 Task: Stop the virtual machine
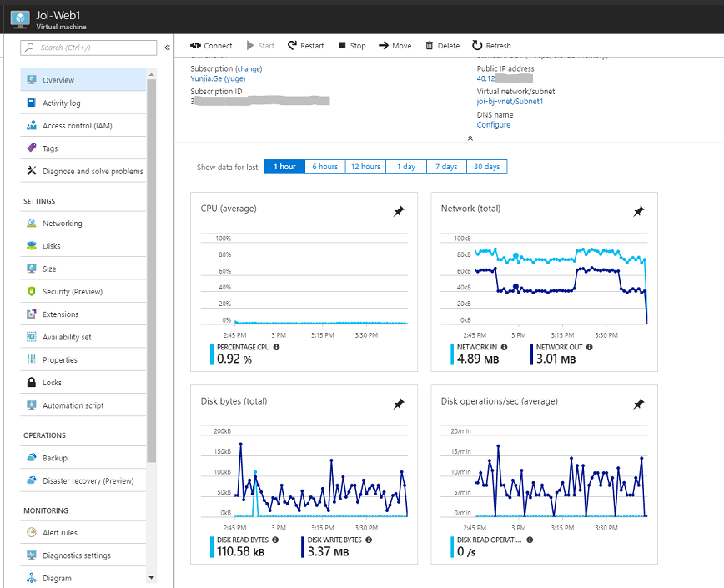(351, 46)
